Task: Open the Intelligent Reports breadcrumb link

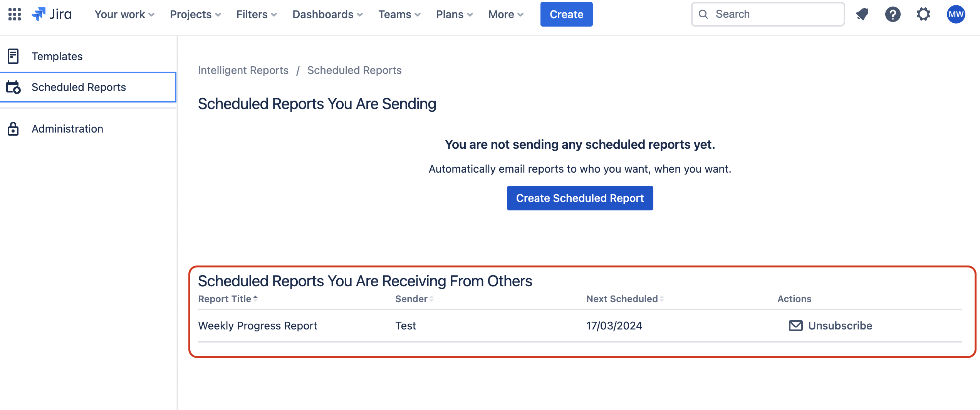Action: tap(243, 70)
